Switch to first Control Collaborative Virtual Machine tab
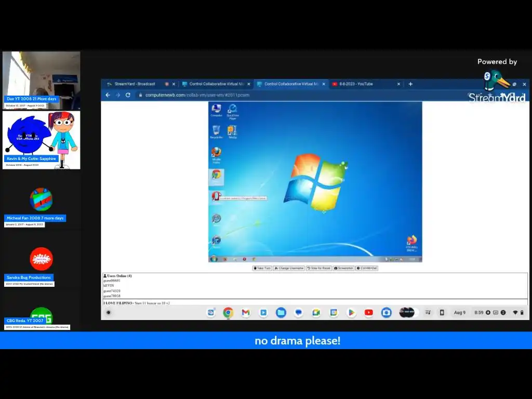The image size is (532, 399). [x=216, y=84]
